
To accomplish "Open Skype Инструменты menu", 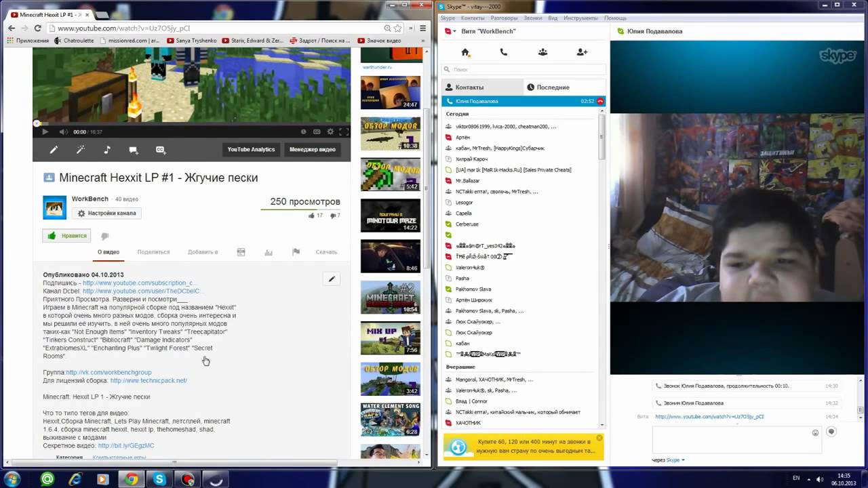I will (580, 18).
